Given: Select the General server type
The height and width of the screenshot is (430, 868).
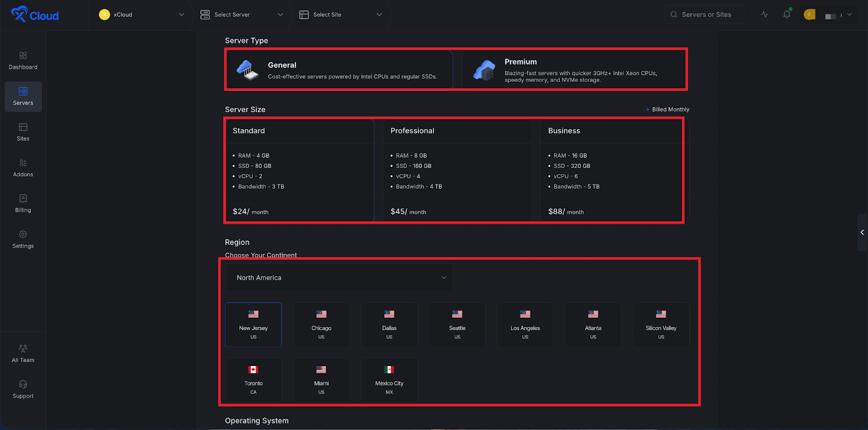Looking at the screenshot, I should (339, 70).
